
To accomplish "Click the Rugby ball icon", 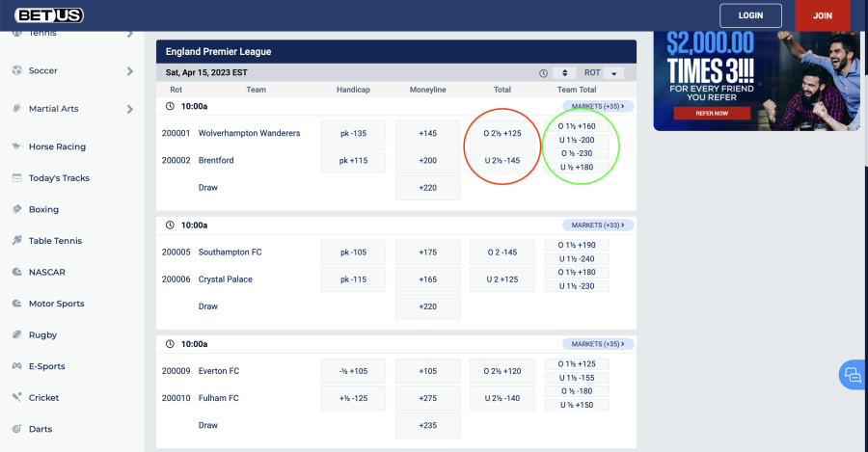I will point(17,334).
